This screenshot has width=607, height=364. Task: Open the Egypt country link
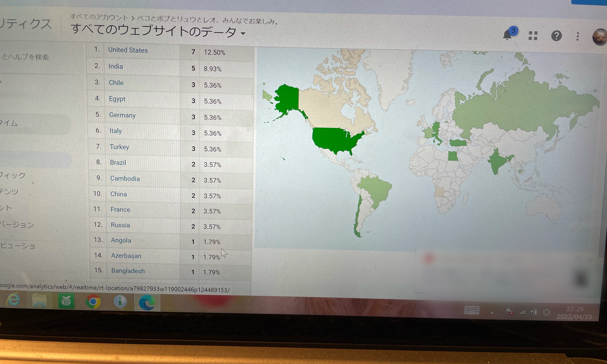pos(117,99)
